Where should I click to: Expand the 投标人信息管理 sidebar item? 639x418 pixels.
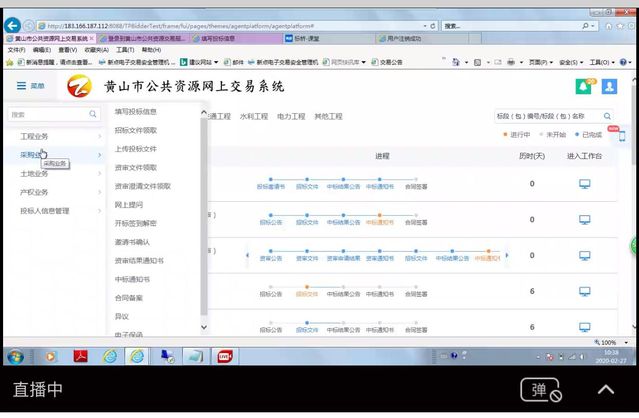coord(45,211)
